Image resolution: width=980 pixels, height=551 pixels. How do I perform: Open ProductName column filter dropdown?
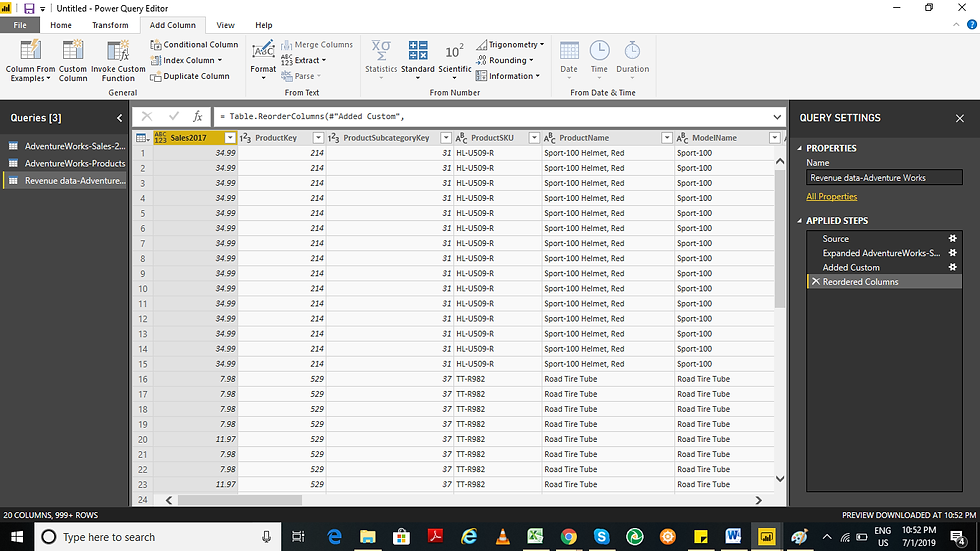667,137
